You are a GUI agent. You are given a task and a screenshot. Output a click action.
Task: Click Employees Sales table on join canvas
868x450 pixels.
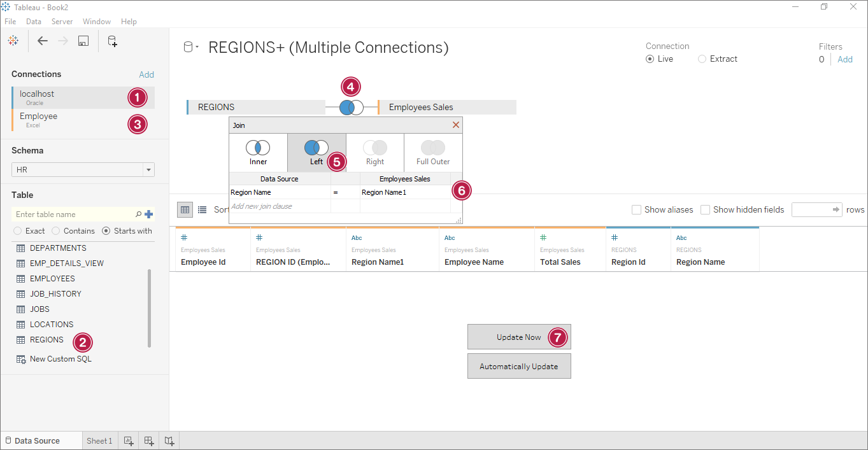447,107
